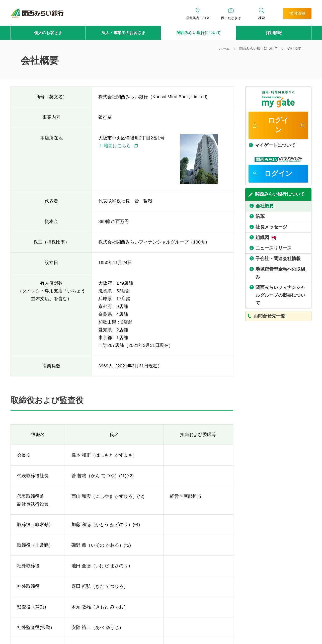Image resolution: width=322 pixels, height=644 pixels.
Task: Open the 店舗案内・ATM location pin icon
Action: pos(198,11)
